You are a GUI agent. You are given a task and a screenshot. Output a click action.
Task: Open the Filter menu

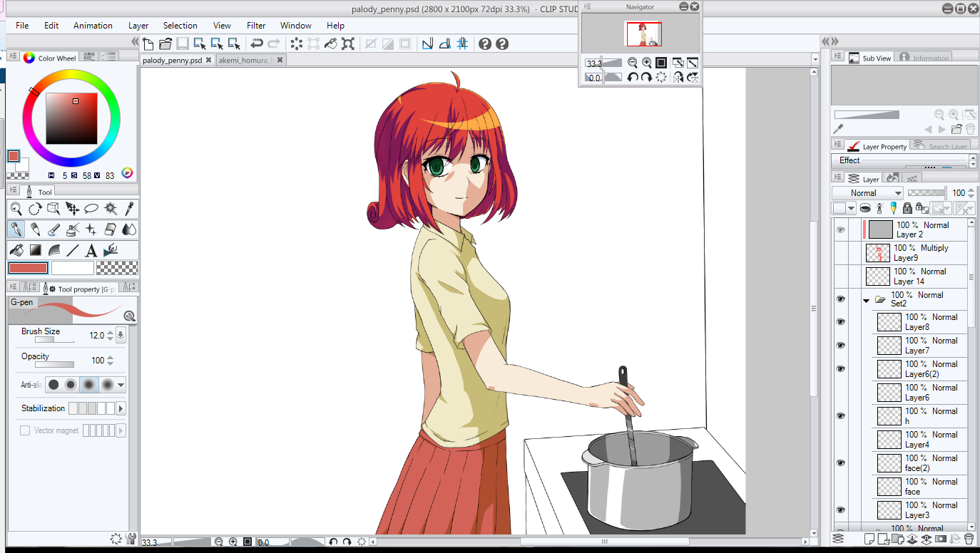click(256, 25)
